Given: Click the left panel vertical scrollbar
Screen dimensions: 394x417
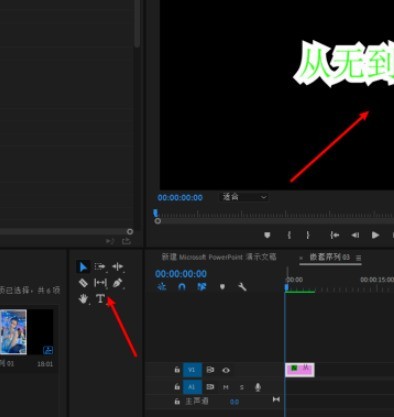Looking at the screenshot, I should click(x=137, y=24).
